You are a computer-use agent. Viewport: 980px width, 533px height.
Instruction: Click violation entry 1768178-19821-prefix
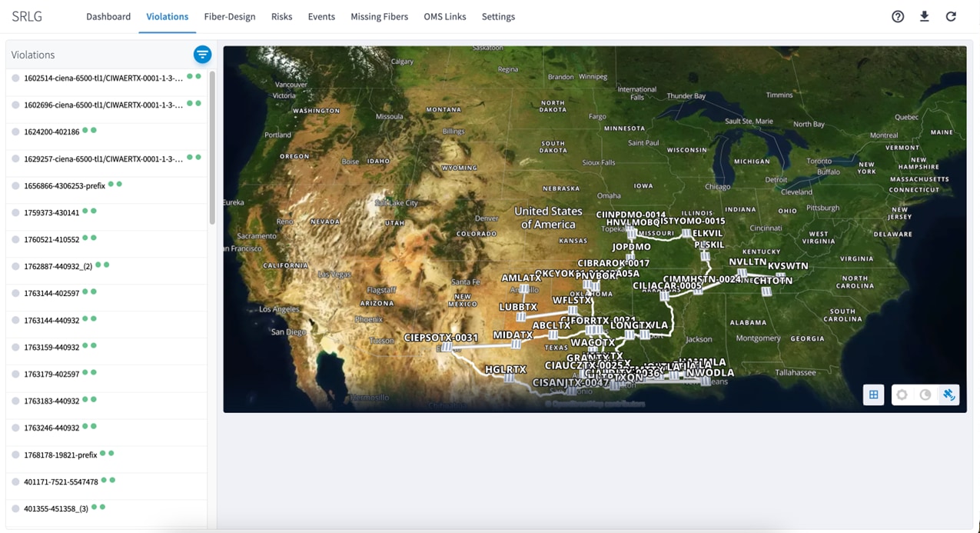tap(106, 455)
